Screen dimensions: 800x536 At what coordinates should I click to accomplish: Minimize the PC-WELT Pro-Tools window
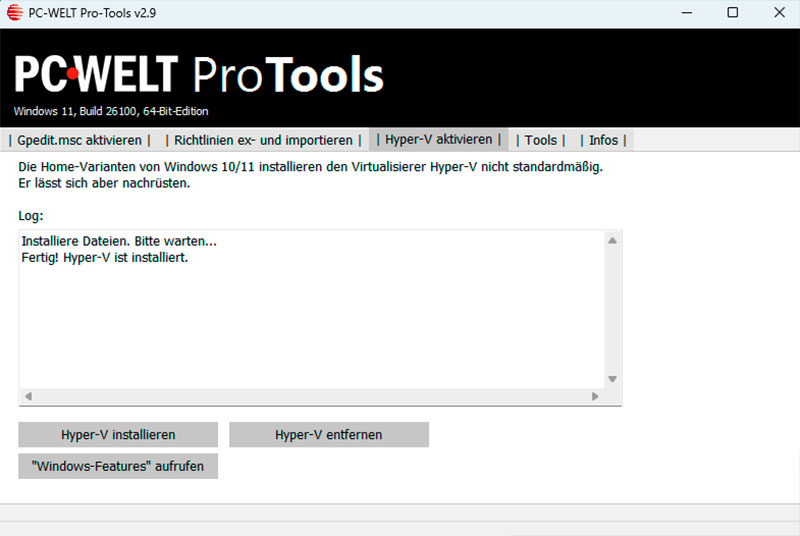tap(687, 13)
